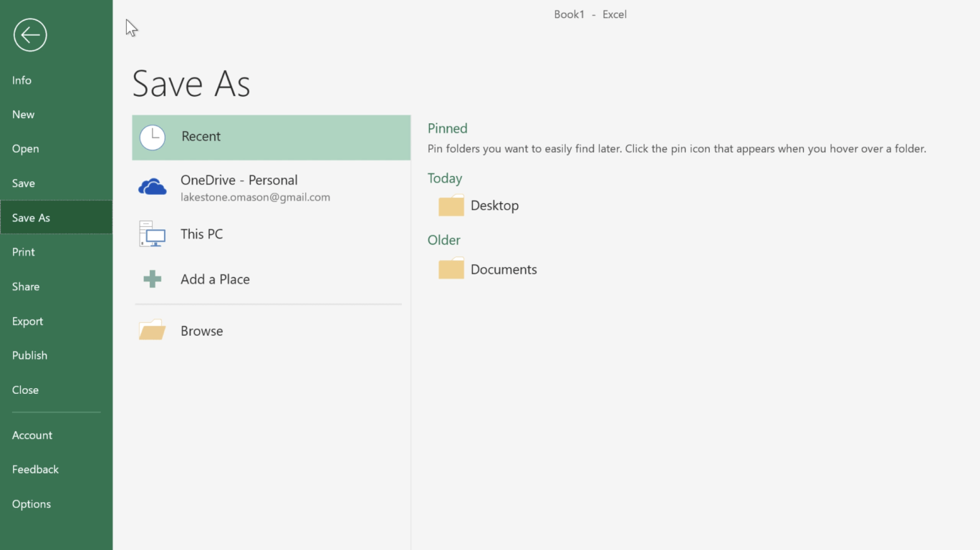The image size is (980, 550).
Task: Click the OneDrive cloud icon
Action: [x=152, y=188]
